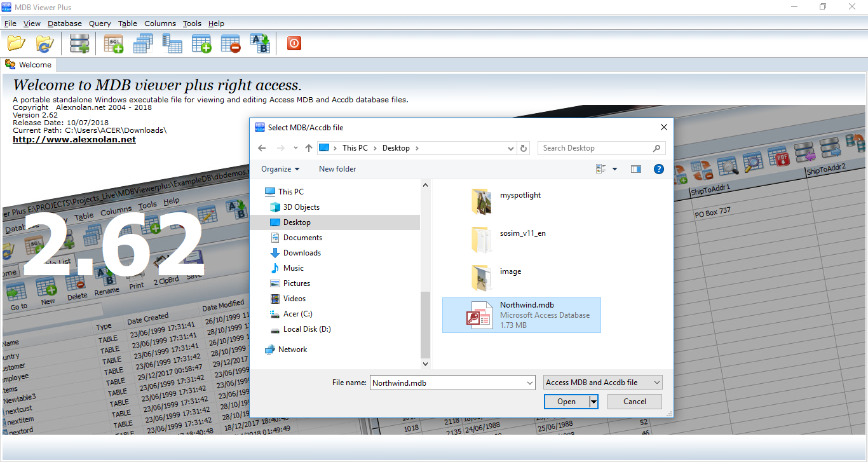Image resolution: width=868 pixels, height=462 pixels.
Task: Visit the http://www.alexnolan.net link
Action: (x=74, y=139)
